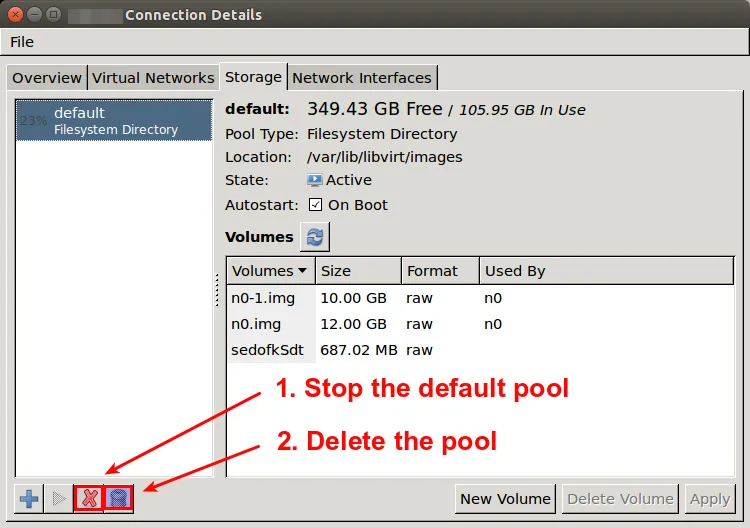The image size is (750, 528).
Task: Click the pane divider handle beside the pool list
Action: pyautogui.click(x=217, y=289)
